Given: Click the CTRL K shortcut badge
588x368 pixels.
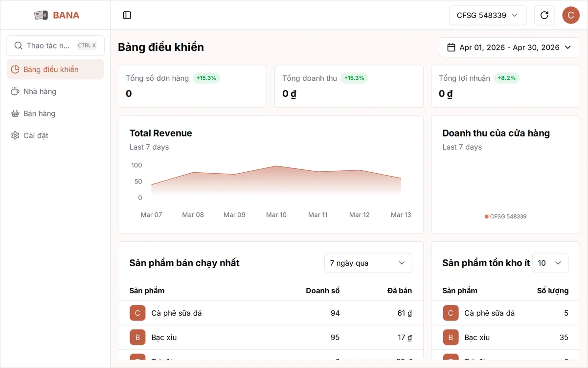Looking at the screenshot, I should (x=87, y=46).
